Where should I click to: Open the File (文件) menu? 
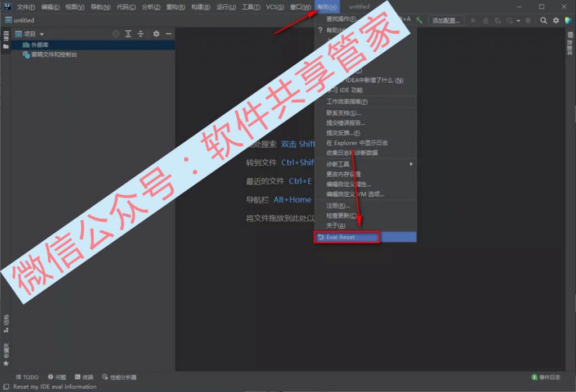26,7
